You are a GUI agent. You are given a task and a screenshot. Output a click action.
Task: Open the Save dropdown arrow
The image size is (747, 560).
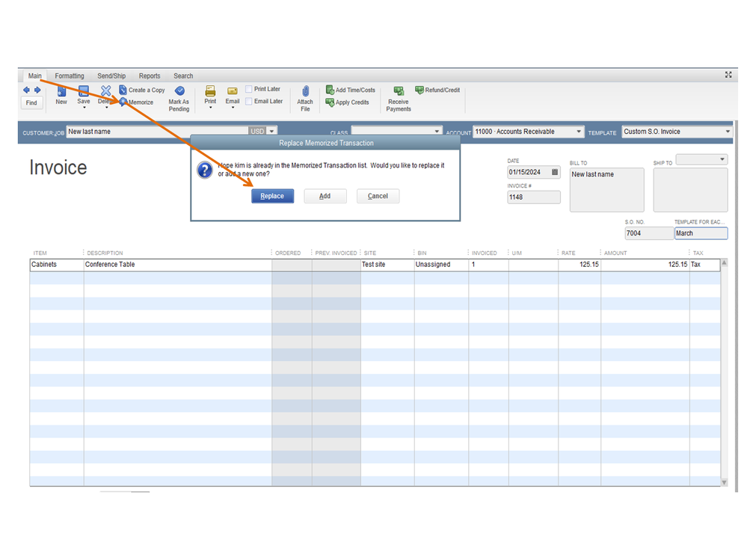[84, 108]
